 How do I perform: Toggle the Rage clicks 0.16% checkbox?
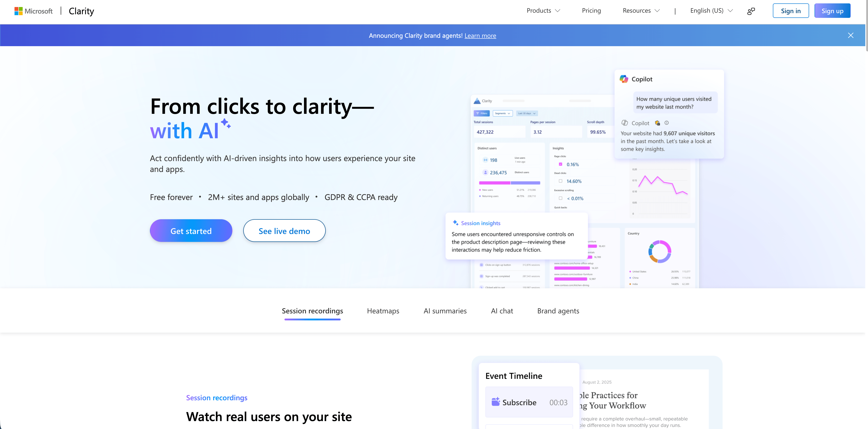560,164
